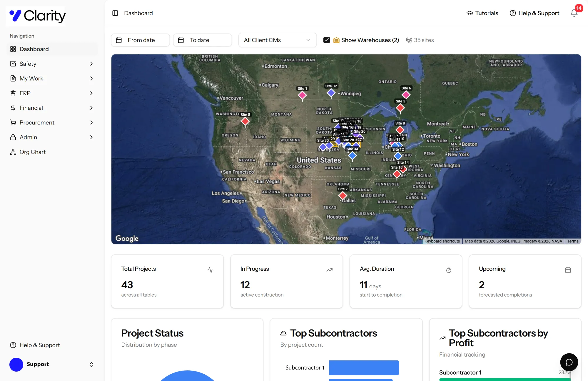Open the chat support bubble
Viewport: 588px width, 381px height.
point(569,362)
